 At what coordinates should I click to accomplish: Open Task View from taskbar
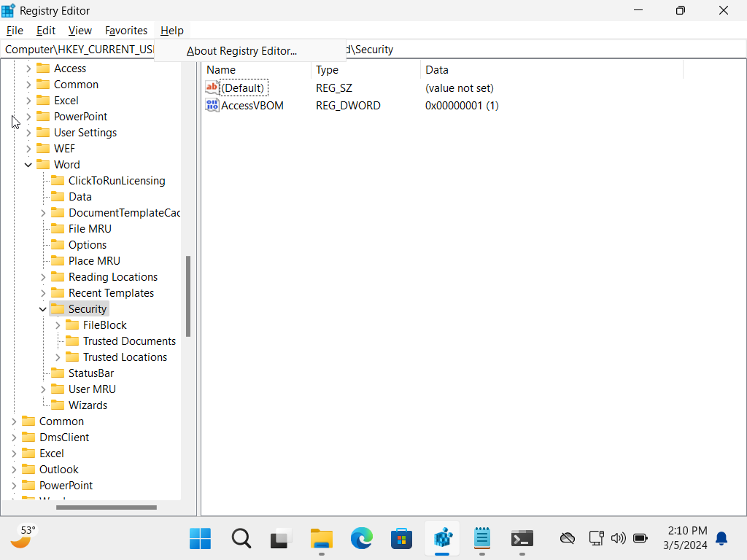(281, 539)
